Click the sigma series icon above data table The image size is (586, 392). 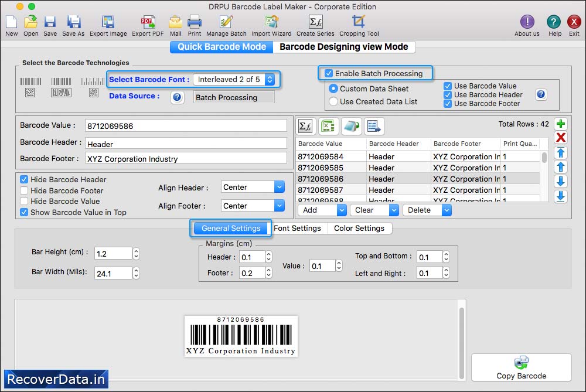coord(305,127)
